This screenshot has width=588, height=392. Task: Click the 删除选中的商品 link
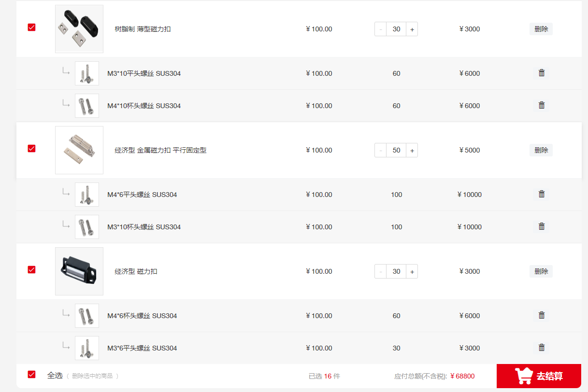tap(92, 376)
